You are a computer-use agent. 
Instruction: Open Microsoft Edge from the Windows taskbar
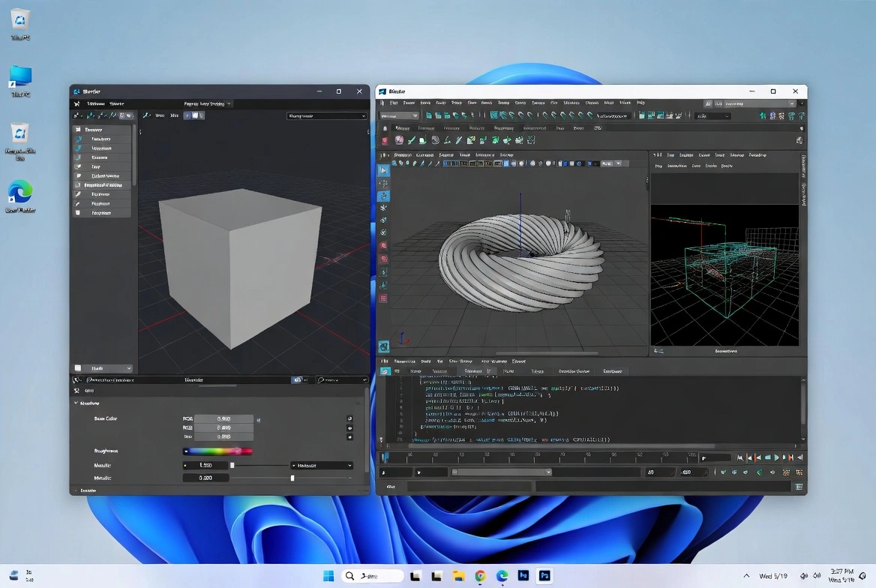[x=501, y=576]
